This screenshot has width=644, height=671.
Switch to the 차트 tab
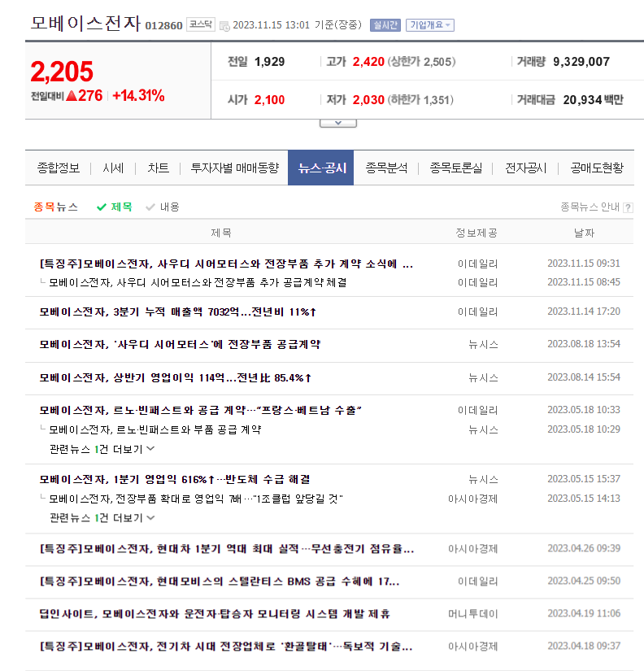click(159, 168)
